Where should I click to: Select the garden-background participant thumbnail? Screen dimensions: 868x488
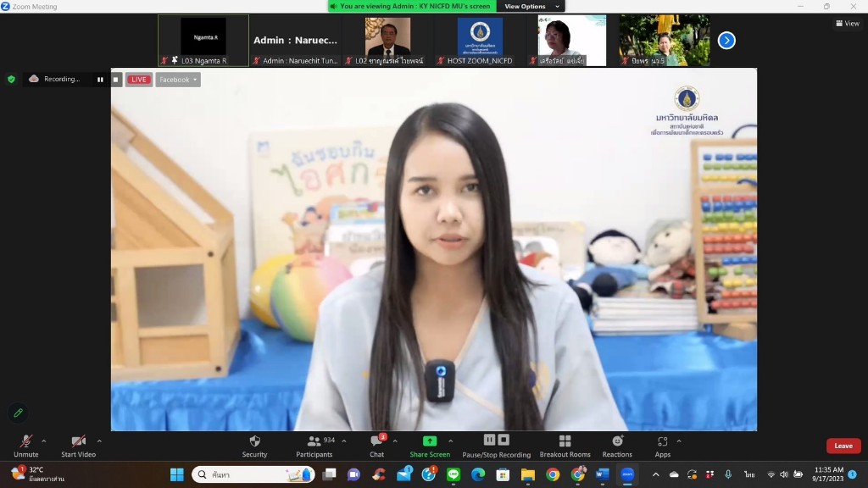pyautogui.click(x=665, y=41)
